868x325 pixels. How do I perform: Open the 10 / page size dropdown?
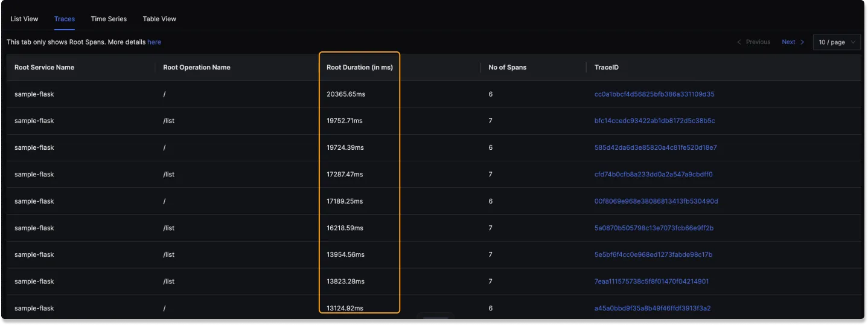(x=837, y=42)
